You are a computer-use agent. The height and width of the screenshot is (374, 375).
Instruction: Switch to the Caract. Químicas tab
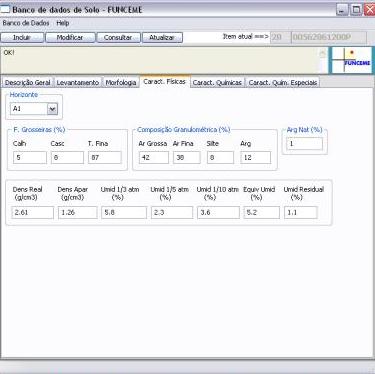[x=217, y=82]
